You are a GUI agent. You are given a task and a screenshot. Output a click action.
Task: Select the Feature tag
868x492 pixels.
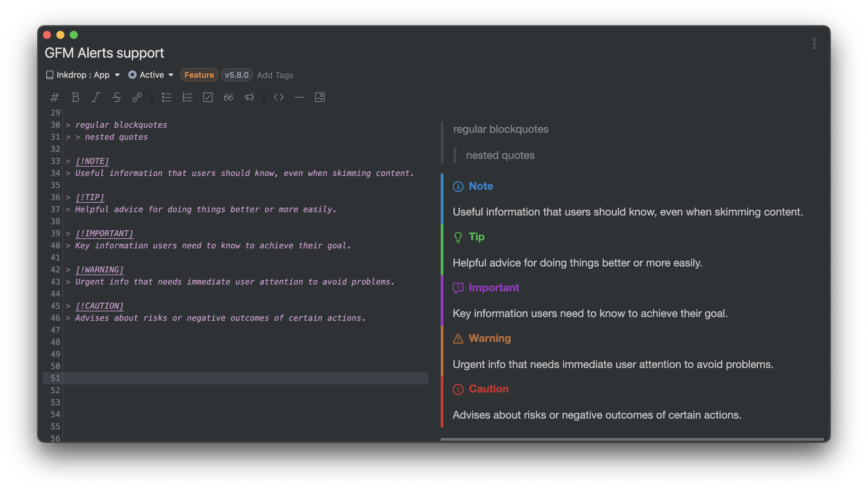[199, 75]
